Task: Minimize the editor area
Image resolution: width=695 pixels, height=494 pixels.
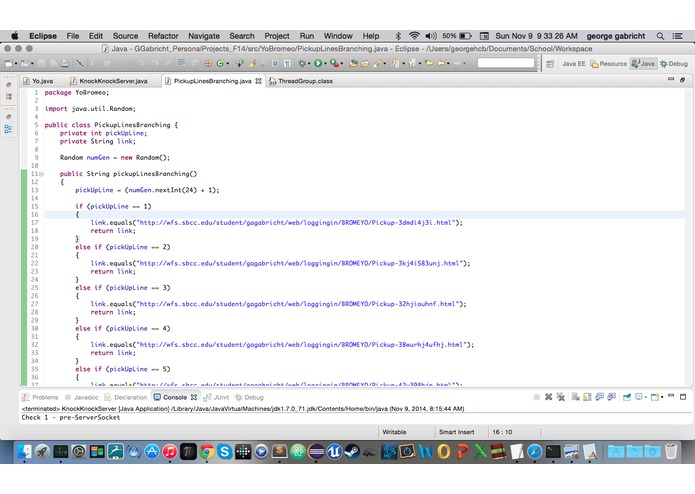Action: [x=671, y=79]
